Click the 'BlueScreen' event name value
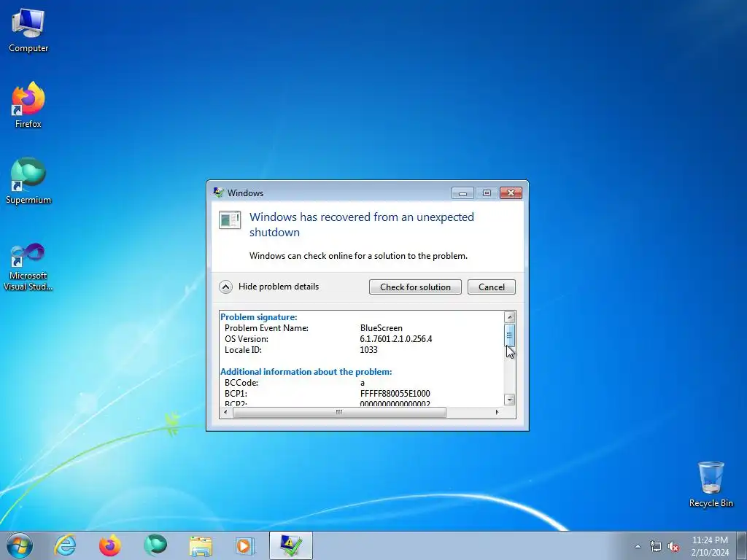This screenshot has width=747, height=560. [381, 328]
